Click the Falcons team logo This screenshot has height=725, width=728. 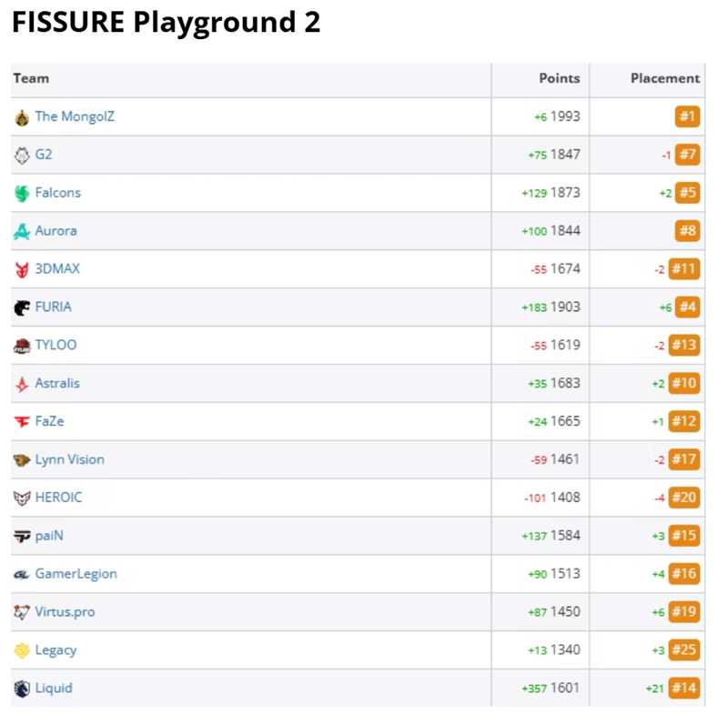click(22, 193)
